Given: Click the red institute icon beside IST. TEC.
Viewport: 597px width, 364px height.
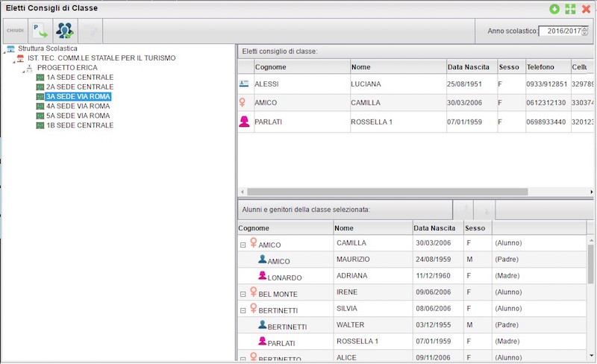Looking at the screenshot, I should [x=20, y=58].
